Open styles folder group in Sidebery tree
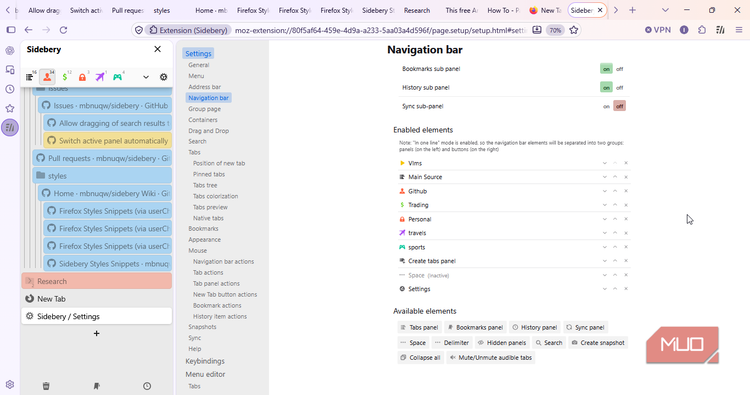 tap(102, 176)
